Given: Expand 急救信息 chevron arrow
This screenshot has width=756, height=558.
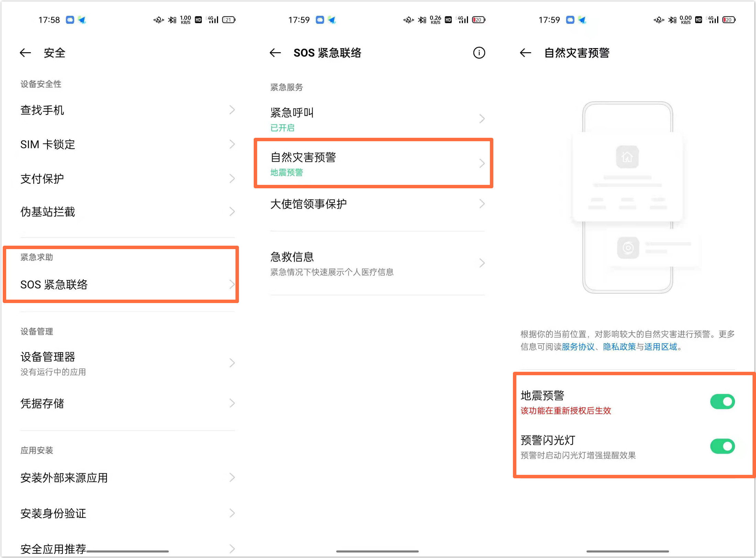Looking at the screenshot, I should pyautogui.click(x=482, y=263).
